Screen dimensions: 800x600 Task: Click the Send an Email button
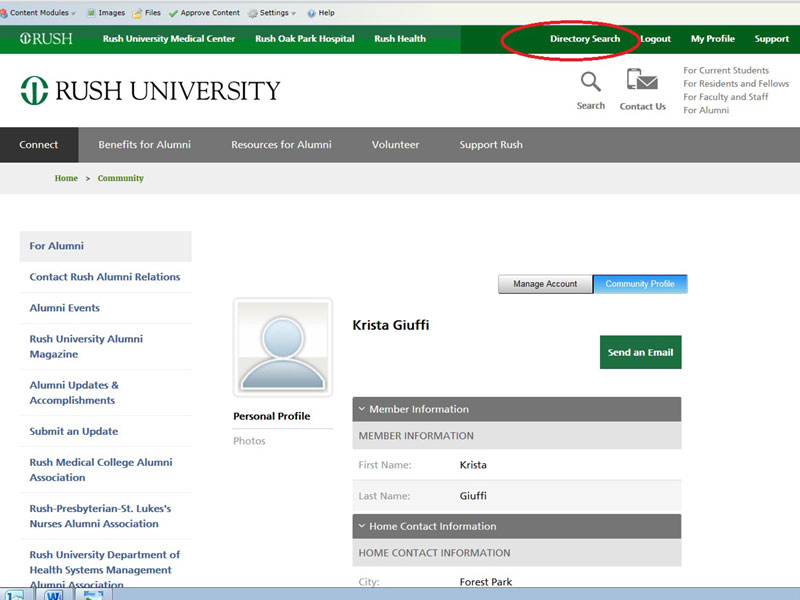tap(640, 352)
